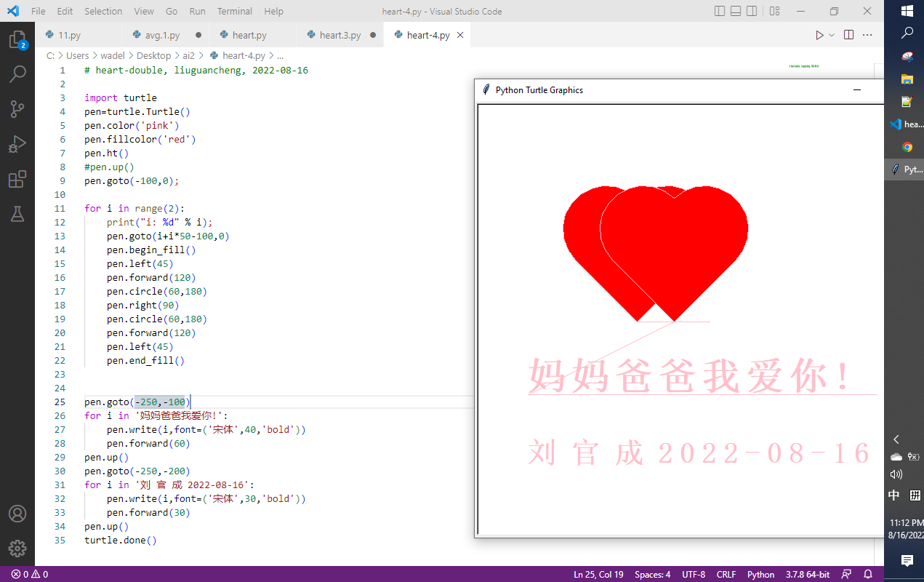Click the Python language mode in status bar

pos(760,574)
